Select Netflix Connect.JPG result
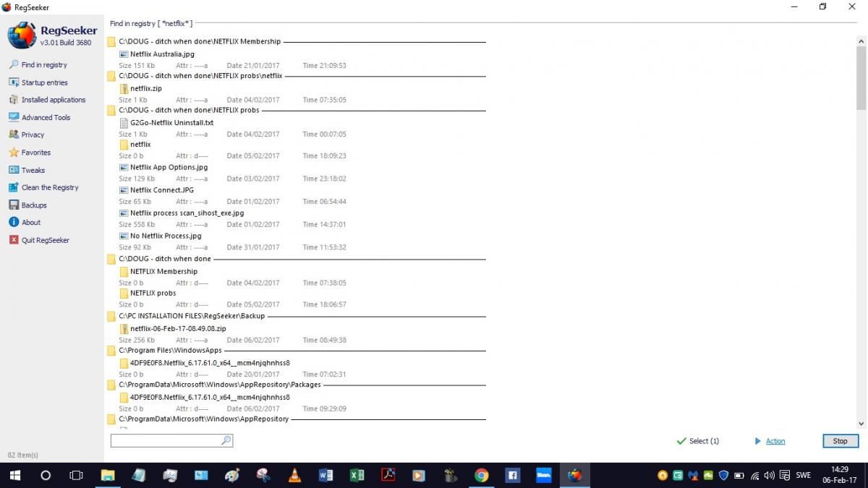 tap(162, 190)
